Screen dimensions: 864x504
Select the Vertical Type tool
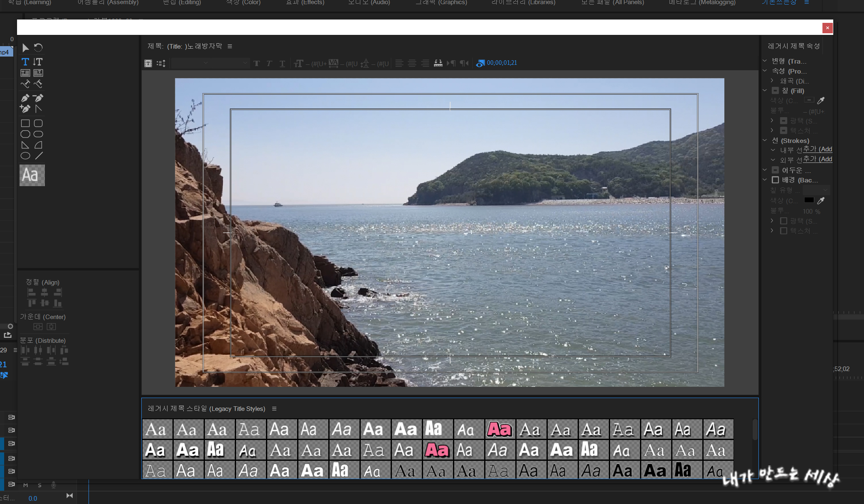click(38, 62)
